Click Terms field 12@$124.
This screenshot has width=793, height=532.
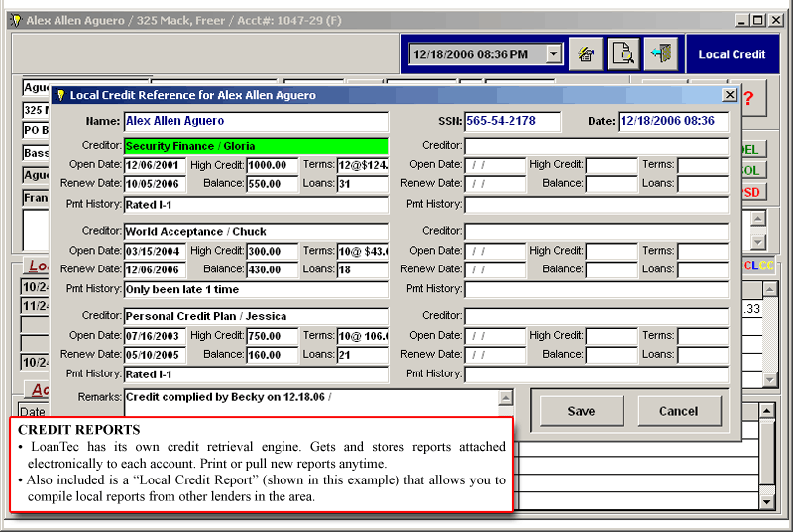[362, 165]
